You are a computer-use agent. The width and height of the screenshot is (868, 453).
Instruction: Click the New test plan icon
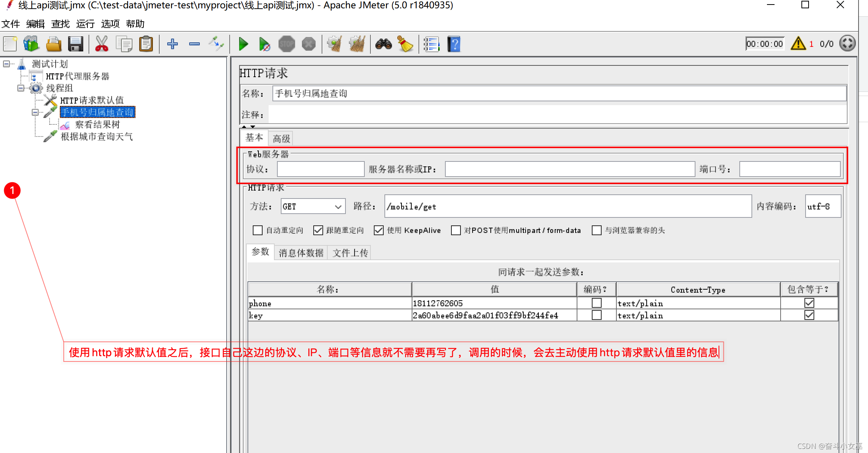click(x=10, y=44)
